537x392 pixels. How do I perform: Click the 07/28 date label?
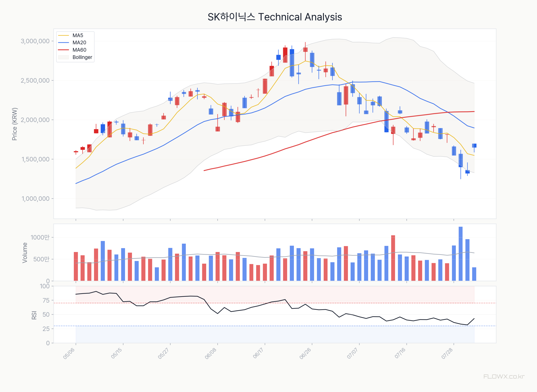click(447, 354)
